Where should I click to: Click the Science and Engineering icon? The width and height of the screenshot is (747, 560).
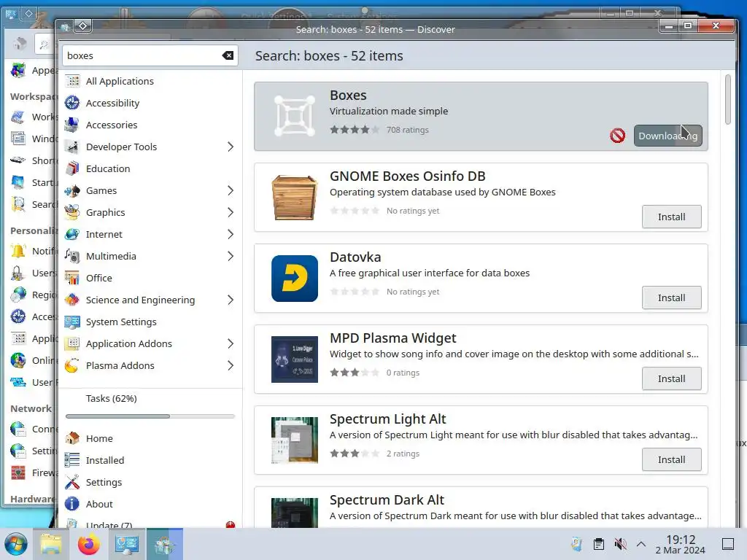point(72,300)
